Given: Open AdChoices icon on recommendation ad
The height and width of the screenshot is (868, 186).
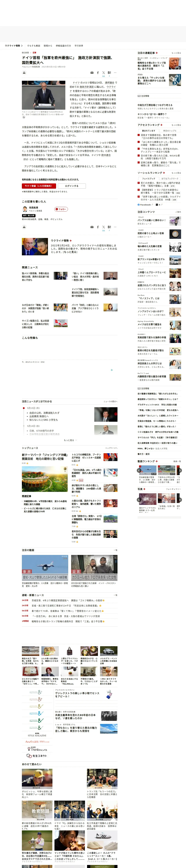Looking at the screenshot, I should (112, 370).
